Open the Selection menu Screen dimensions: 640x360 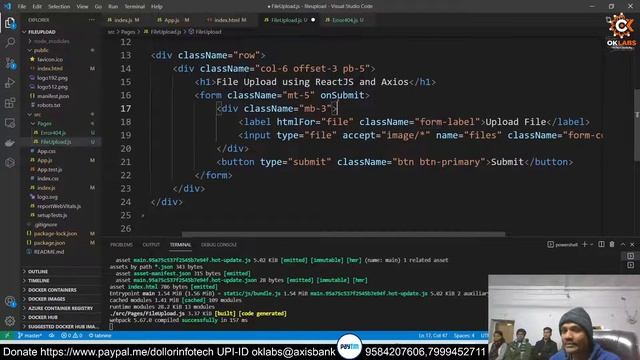point(59,7)
